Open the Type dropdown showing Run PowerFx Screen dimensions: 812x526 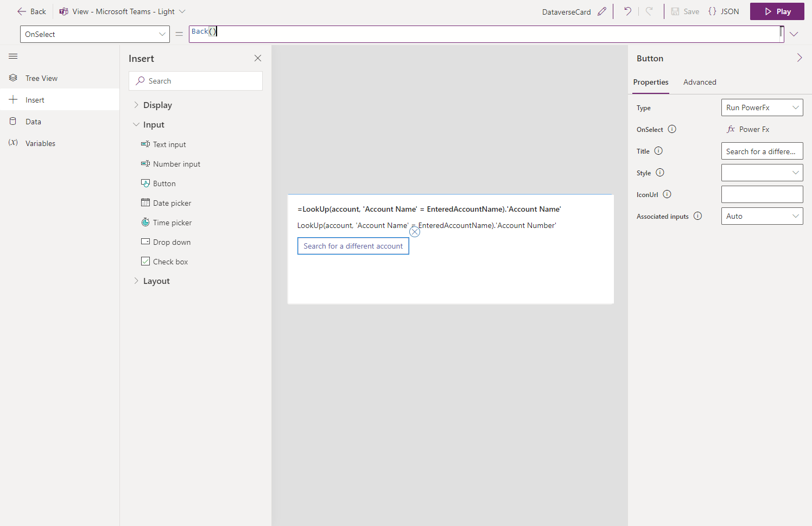click(762, 107)
